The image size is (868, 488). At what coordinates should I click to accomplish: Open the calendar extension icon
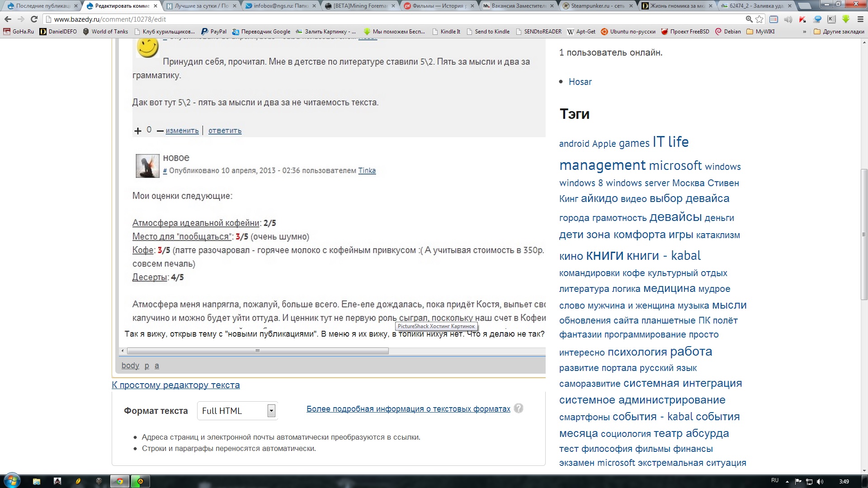pyautogui.click(x=774, y=19)
